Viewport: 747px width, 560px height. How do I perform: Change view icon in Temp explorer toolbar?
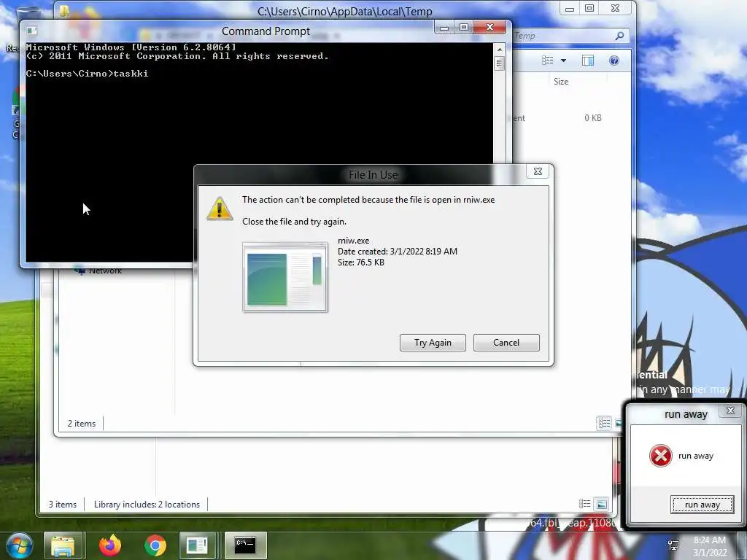[x=548, y=60]
